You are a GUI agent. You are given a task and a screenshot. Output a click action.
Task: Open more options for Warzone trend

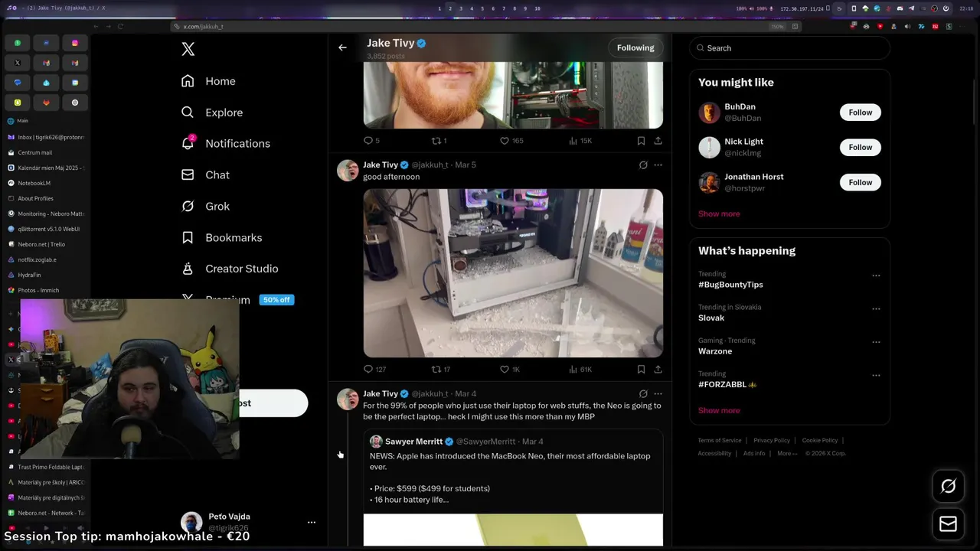pos(876,342)
